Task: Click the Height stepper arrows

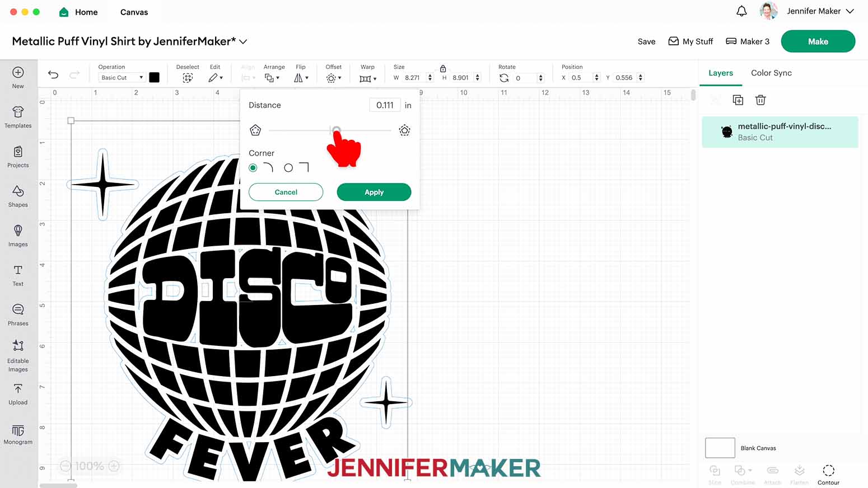Action: tap(478, 78)
